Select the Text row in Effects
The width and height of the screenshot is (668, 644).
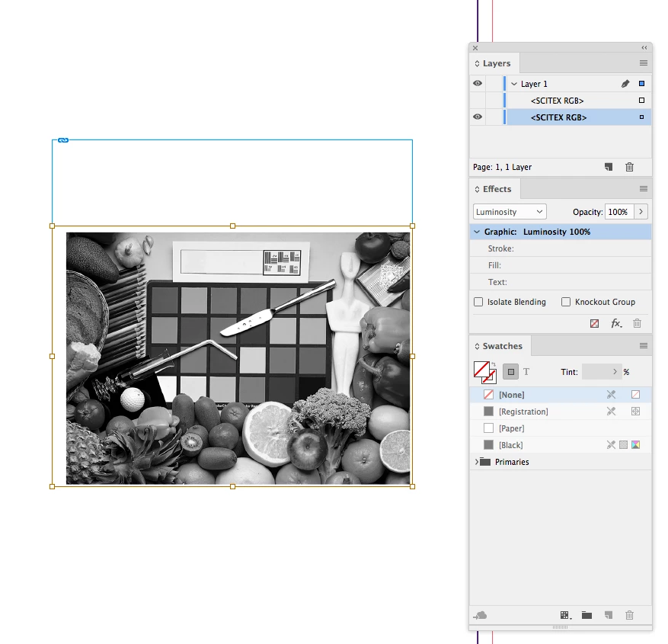pyautogui.click(x=560, y=282)
